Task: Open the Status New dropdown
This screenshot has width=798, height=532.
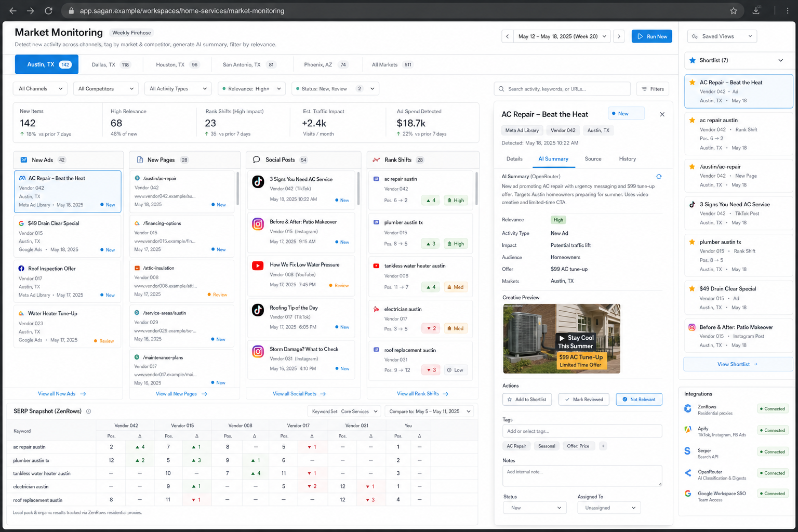Action: point(535,508)
